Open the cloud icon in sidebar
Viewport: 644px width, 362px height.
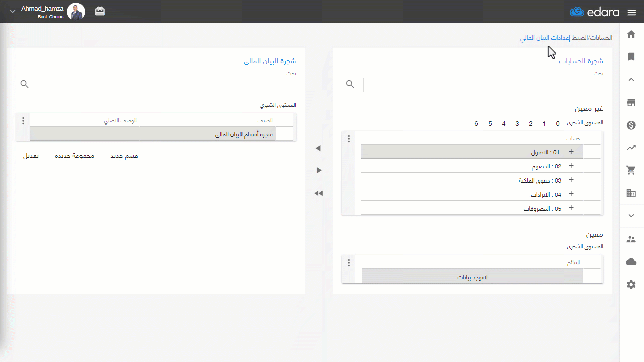631,262
